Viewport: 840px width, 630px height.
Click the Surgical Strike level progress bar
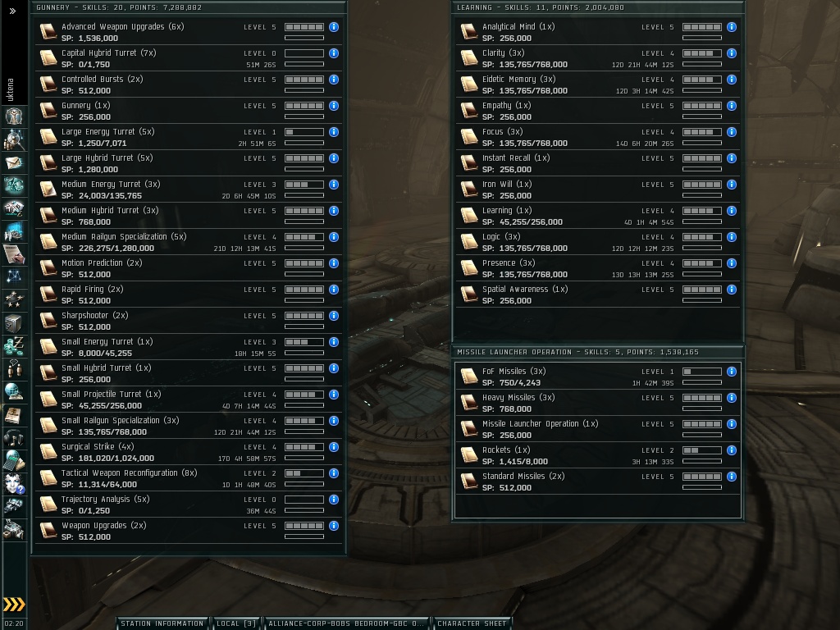pyautogui.click(x=304, y=447)
